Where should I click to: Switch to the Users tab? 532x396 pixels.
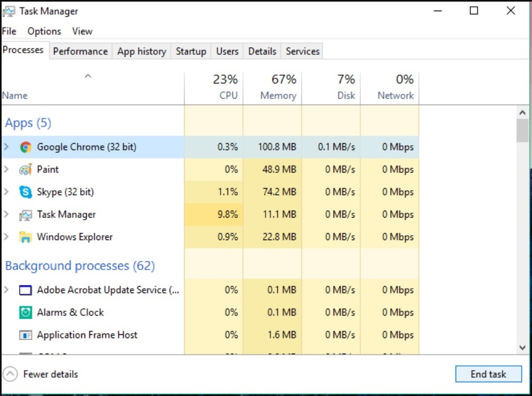click(227, 51)
